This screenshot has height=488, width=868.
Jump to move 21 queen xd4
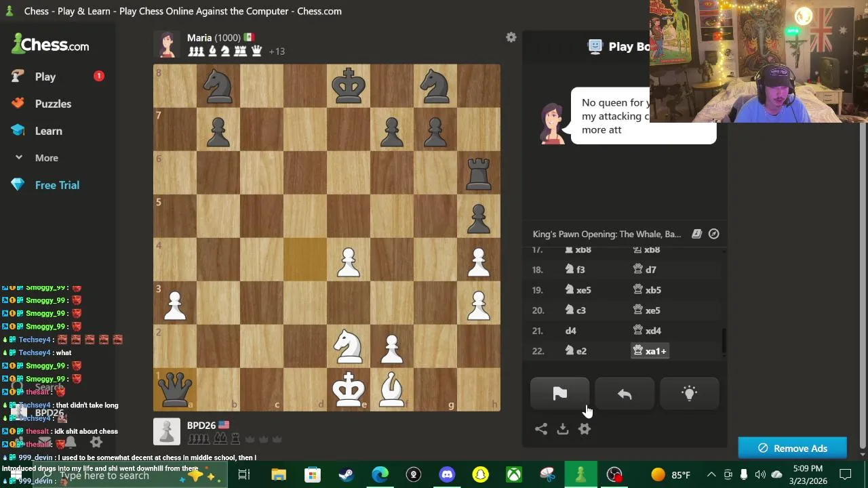(647, 331)
